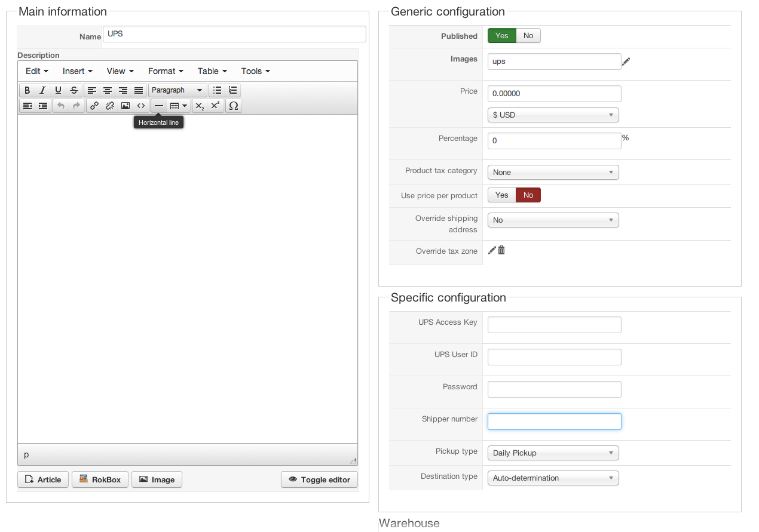Decrease indent in the editor
The image size is (759, 532).
(27, 106)
